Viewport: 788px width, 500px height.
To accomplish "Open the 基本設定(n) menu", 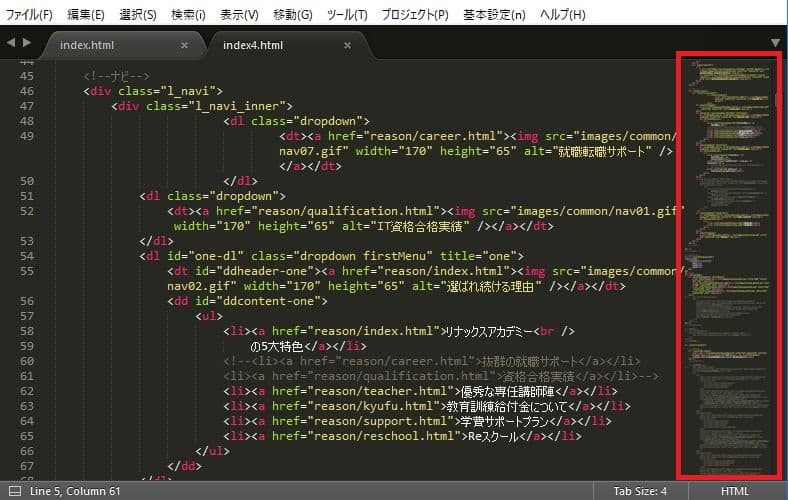I will pyautogui.click(x=494, y=15).
